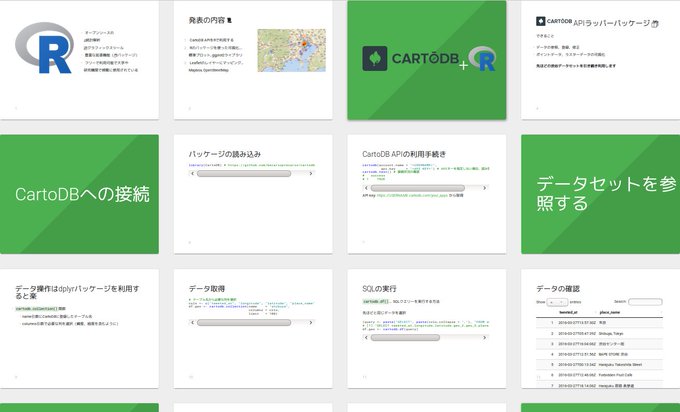Open the dplyrパッケージ data operations slide
The image size is (680, 412).
(x=79, y=329)
